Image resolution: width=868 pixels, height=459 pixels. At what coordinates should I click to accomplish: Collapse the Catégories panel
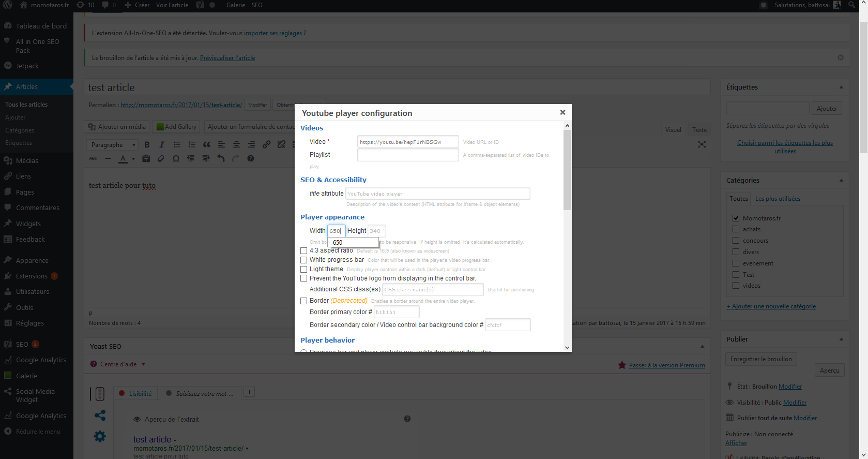(x=841, y=180)
